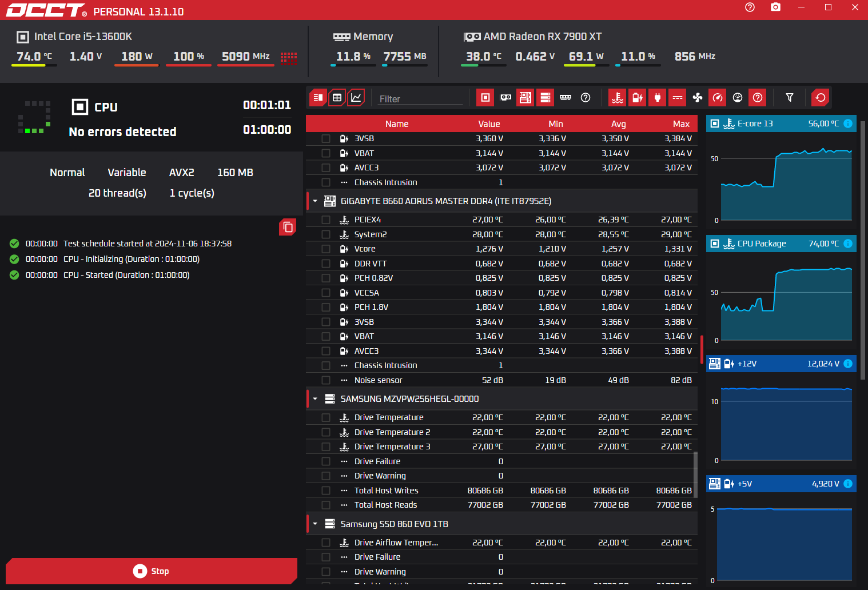The height and width of the screenshot is (590, 868).
Task: Click the sensor Filter text field
Action: click(420, 99)
